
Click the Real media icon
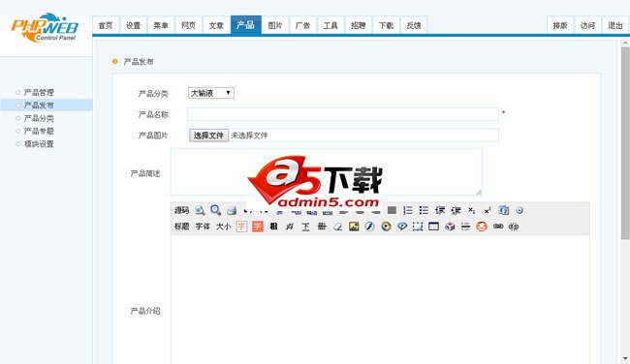pos(402,227)
